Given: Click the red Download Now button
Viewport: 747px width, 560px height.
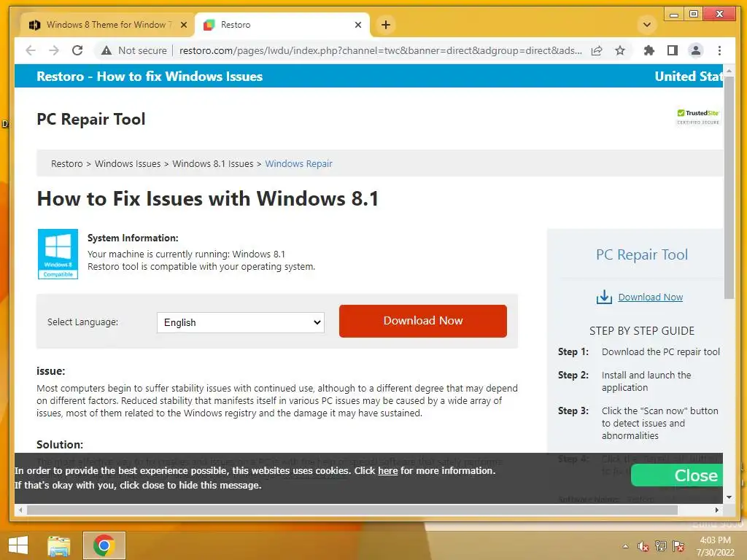Looking at the screenshot, I should click(423, 321).
